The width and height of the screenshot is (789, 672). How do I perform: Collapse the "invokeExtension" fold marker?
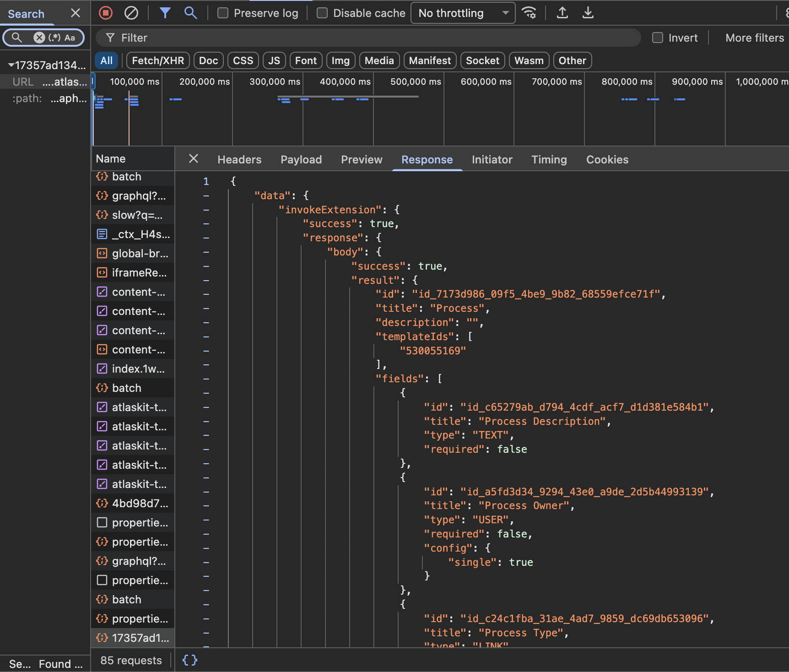pyautogui.click(x=206, y=210)
